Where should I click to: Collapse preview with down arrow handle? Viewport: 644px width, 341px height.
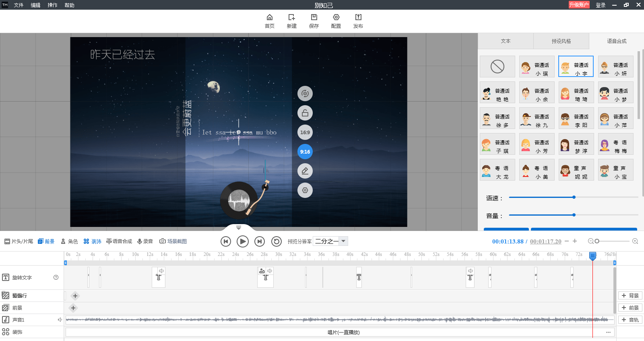(x=238, y=228)
